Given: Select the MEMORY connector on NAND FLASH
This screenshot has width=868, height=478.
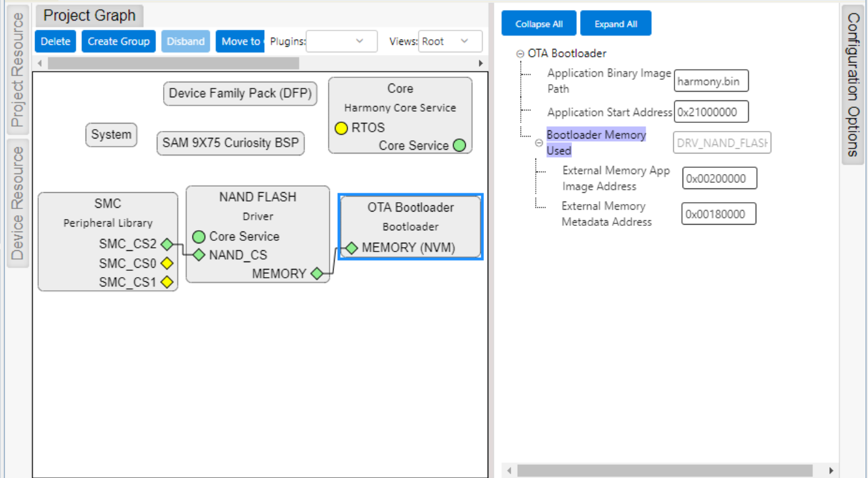Looking at the screenshot, I should coord(316,273).
